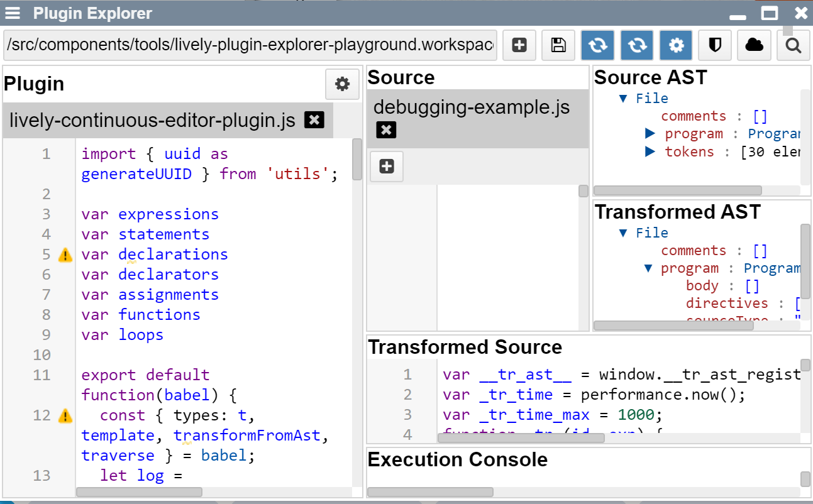Add new source with plus button
The image size is (813, 504).
pyautogui.click(x=387, y=167)
